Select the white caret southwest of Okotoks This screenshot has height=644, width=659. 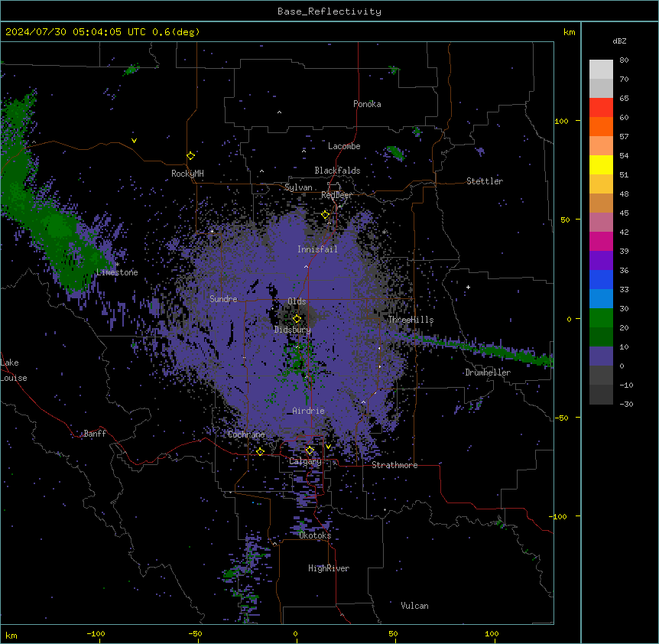click(x=275, y=544)
